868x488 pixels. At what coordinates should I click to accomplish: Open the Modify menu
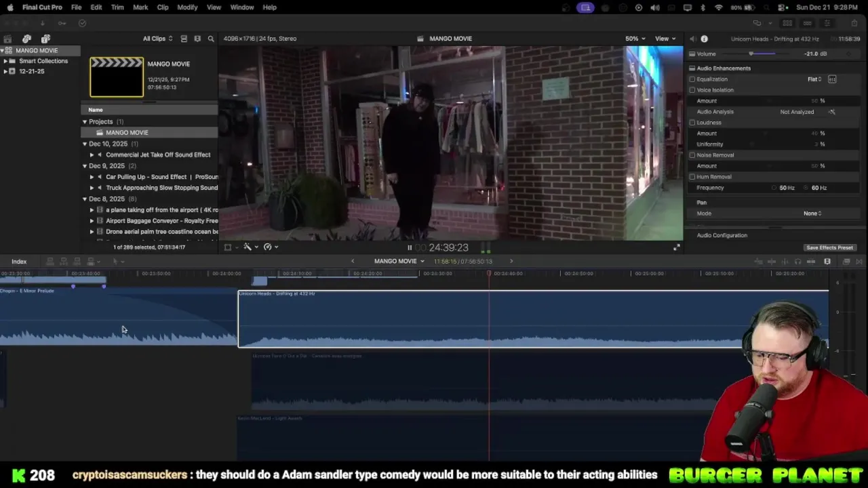[x=187, y=7]
